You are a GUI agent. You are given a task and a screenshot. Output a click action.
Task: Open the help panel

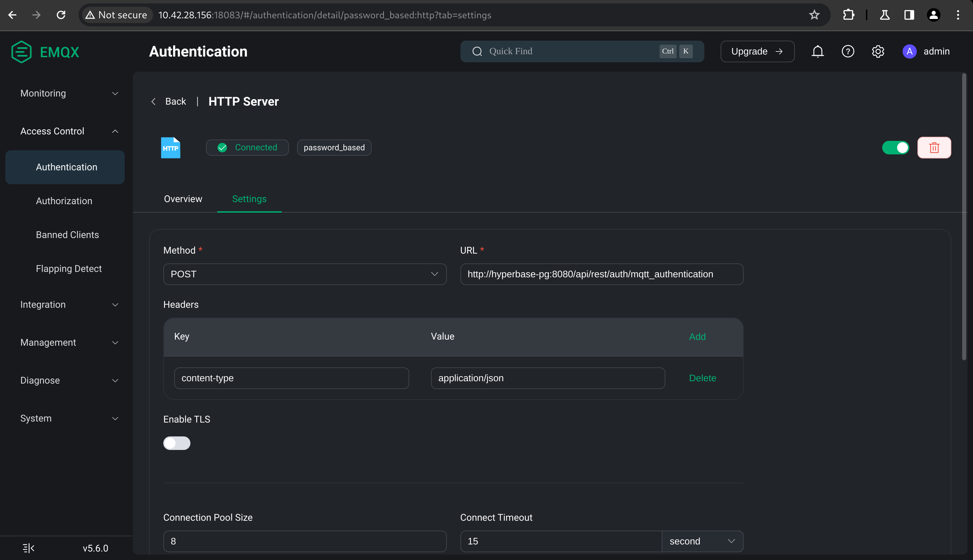(x=848, y=51)
